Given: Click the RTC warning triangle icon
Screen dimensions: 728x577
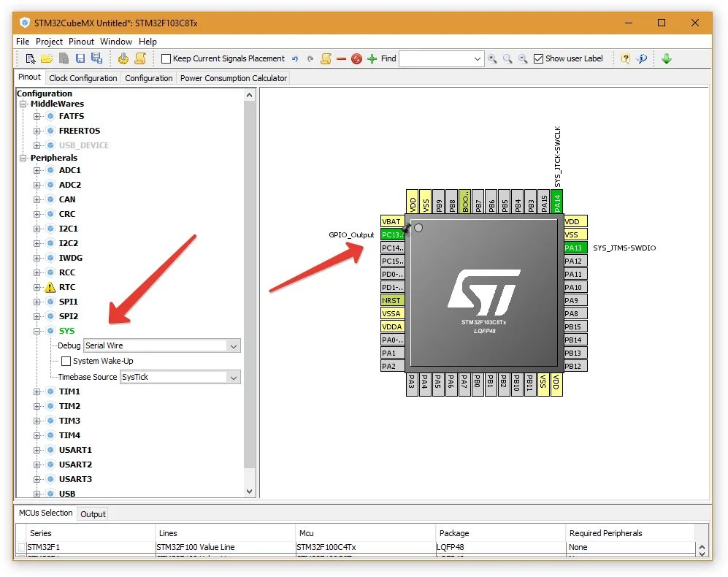Looking at the screenshot, I should [50, 288].
